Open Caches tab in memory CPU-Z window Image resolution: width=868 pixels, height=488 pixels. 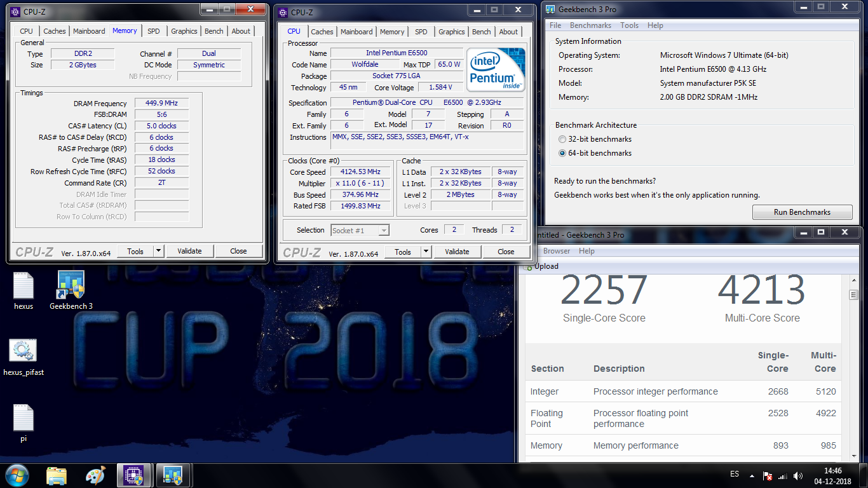point(55,31)
